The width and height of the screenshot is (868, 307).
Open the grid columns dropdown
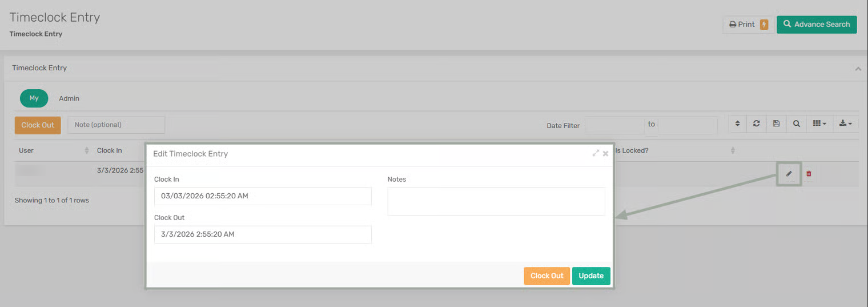819,123
